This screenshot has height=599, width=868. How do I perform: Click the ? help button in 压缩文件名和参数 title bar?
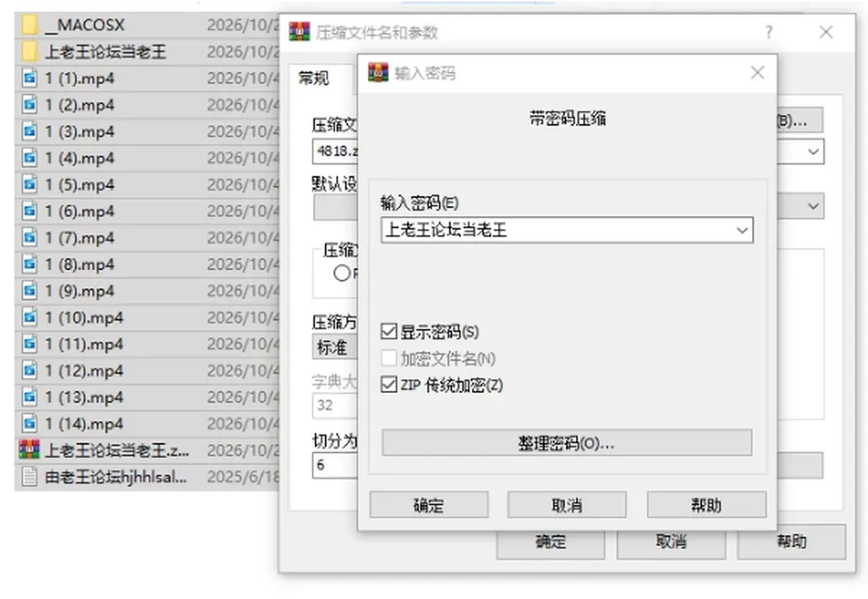pyautogui.click(x=769, y=33)
